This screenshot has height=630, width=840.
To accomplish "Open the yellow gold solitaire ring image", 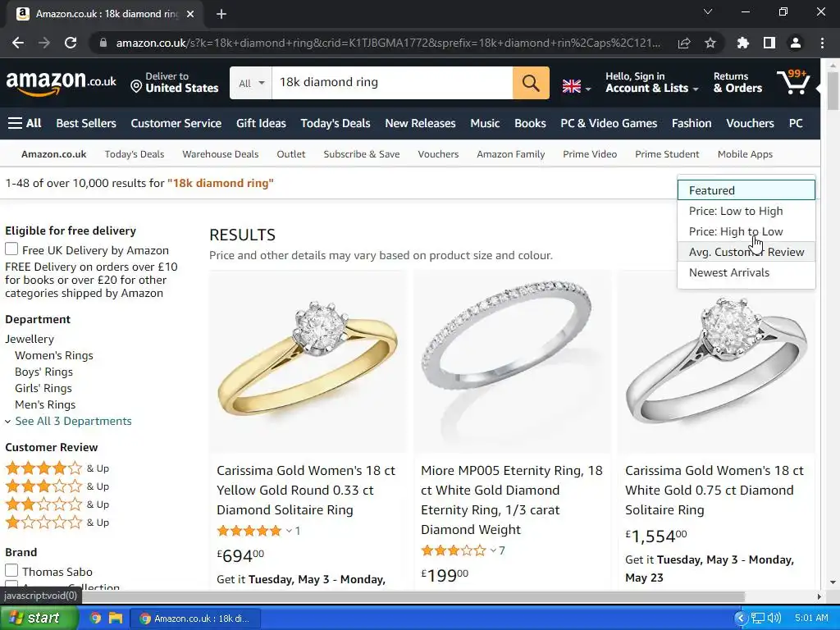I will pos(308,362).
